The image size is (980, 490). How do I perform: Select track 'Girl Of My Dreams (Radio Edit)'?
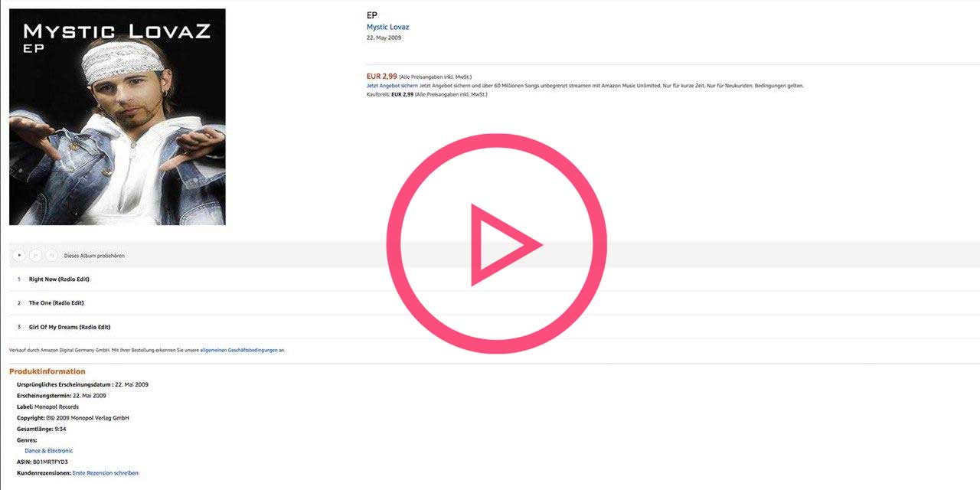click(70, 327)
